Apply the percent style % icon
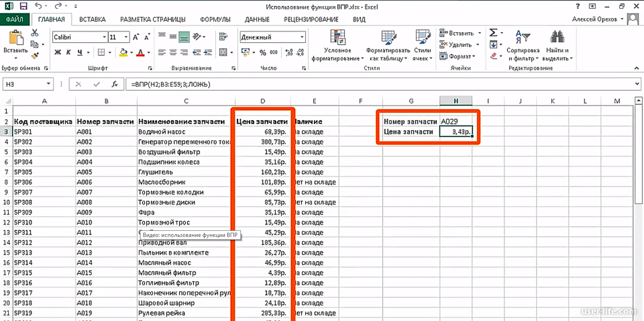Image resolution: width=644 pixels, height=321 pixels. click(x=263, y=52)
